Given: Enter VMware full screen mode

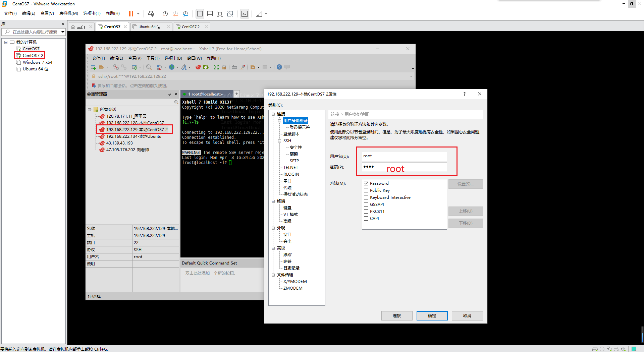Looking at the screenshot, I should tap(220, 14).
